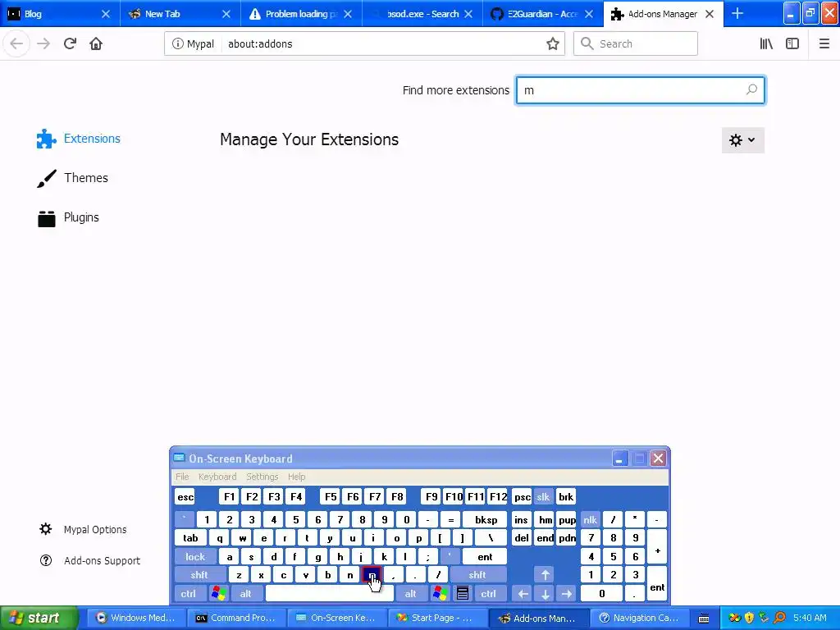Click the del key on keyboard
840x630 pixels.
point(522,538)
